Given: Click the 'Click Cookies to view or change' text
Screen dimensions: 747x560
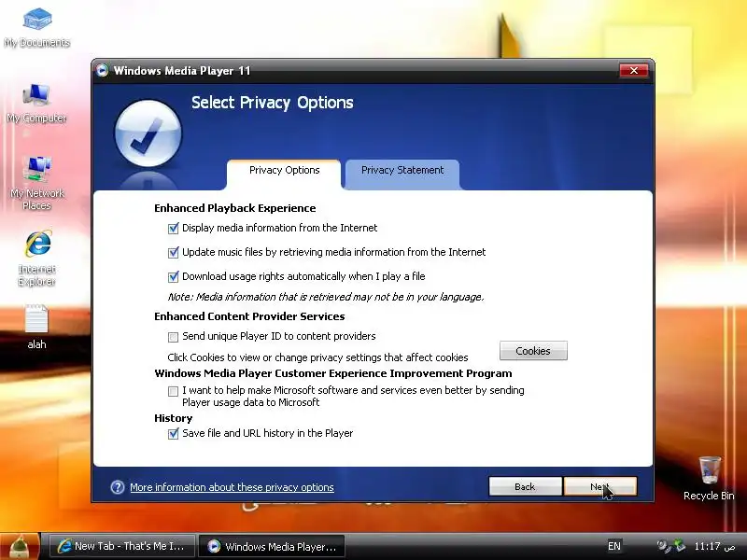Looking at the screenshot, I should tap(317, 357).
